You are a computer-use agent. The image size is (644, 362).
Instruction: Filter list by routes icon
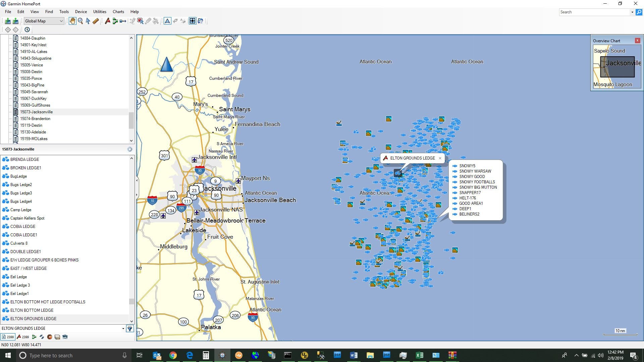34,337
